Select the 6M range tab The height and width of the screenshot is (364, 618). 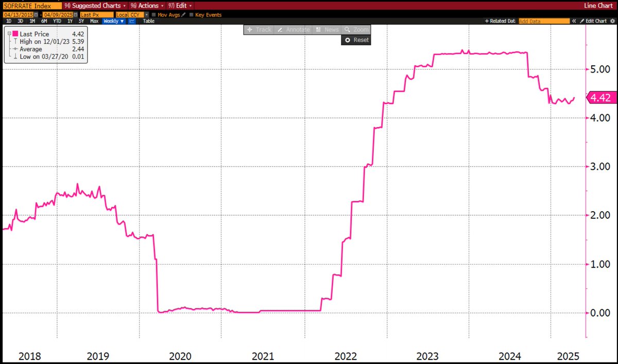click(44, 21)
